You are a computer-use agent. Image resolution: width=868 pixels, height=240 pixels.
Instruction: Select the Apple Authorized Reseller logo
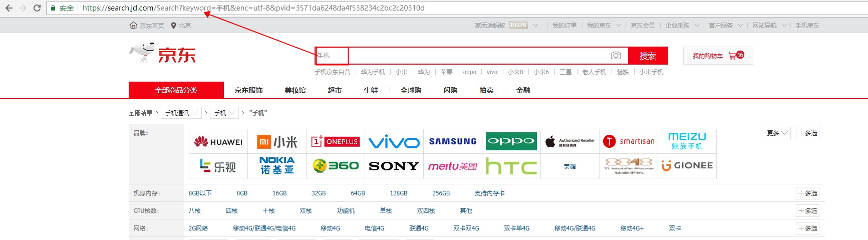(570, 142)
